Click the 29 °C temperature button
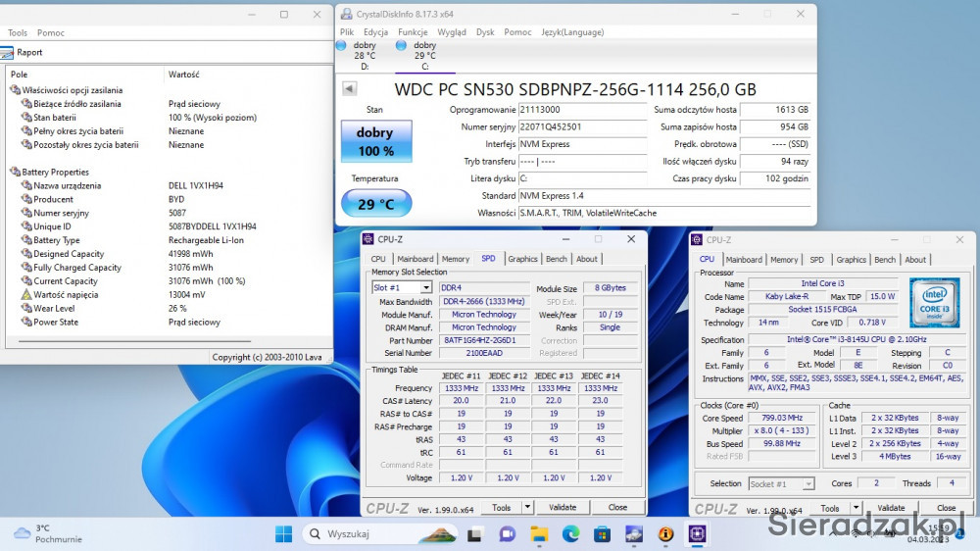This screenshot has height=551, width=980. [375, 203]
